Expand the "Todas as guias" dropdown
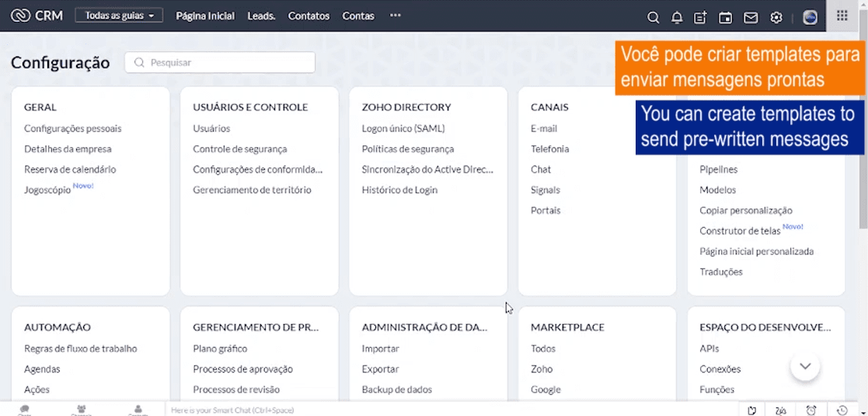The image size is (868, 416). [x=119, y=16]
